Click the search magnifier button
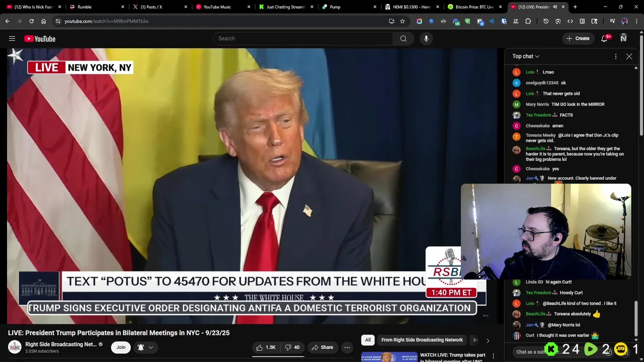The height and width of the screenshot is (362, 644). 404,39
